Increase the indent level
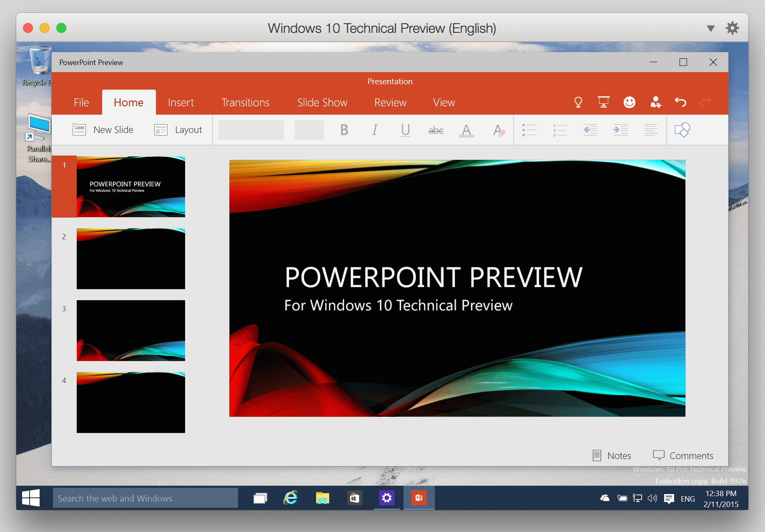The image size is (765, 532). pos(621,130)
